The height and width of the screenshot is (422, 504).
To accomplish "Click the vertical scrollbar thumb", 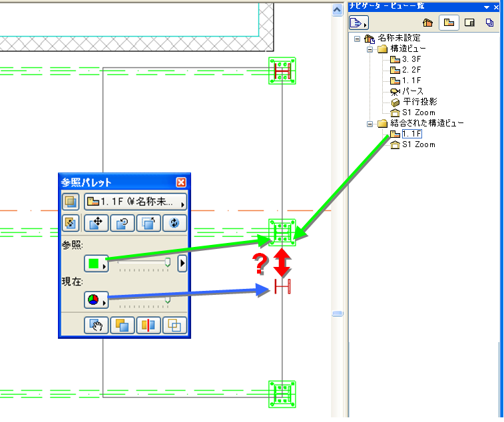I will click(337, 314).
